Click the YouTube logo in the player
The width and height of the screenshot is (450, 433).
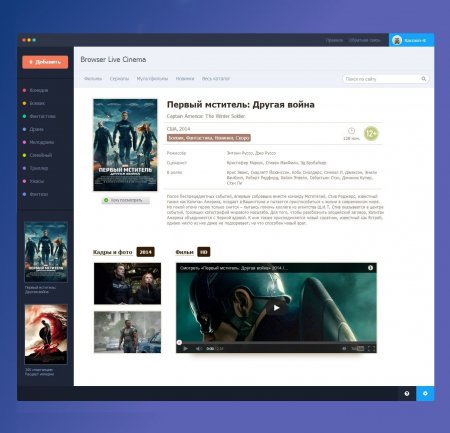pyautogui.click(x=358, y=349)
